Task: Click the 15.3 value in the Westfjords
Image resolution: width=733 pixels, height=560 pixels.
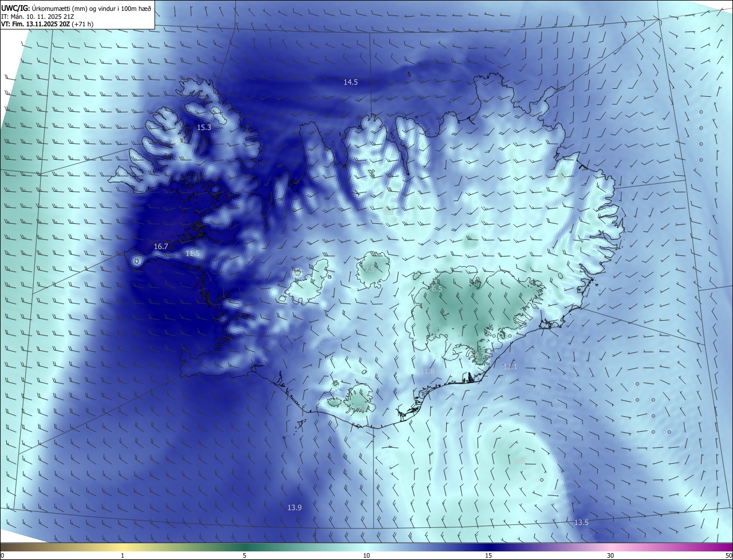Action: 204,128
